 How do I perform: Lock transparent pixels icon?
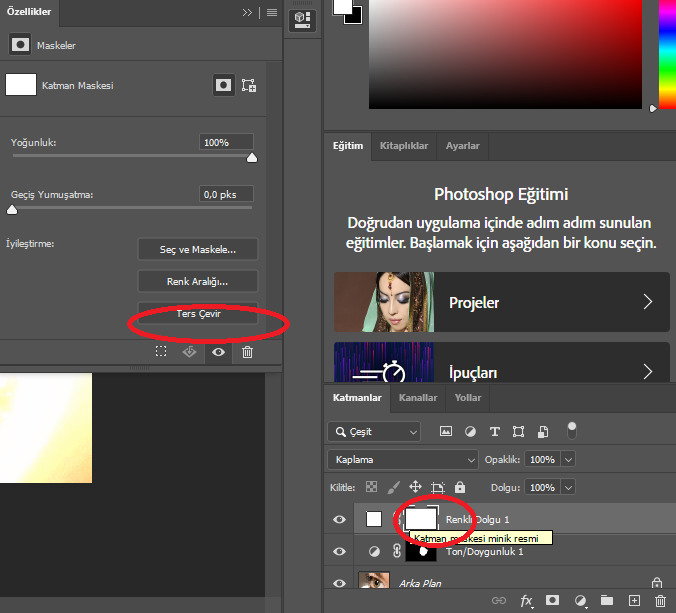(371, 487)
